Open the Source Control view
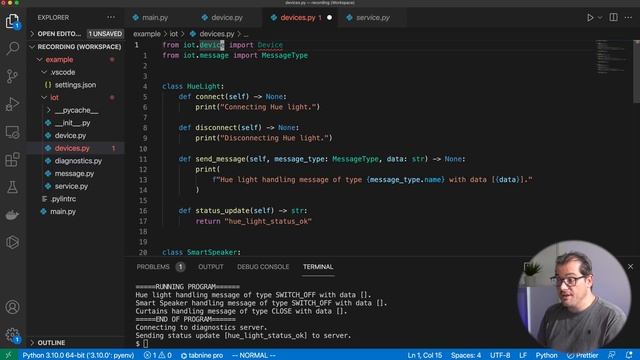 (12, 76)
